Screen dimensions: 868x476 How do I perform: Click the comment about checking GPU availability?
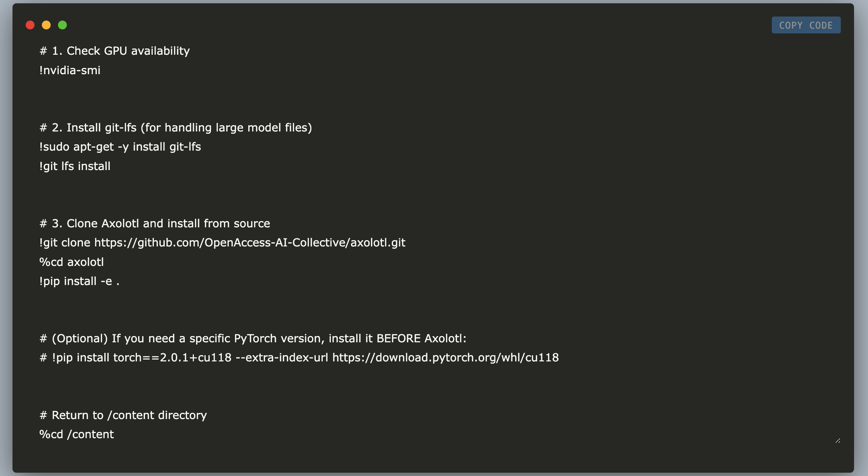(115, 51)
